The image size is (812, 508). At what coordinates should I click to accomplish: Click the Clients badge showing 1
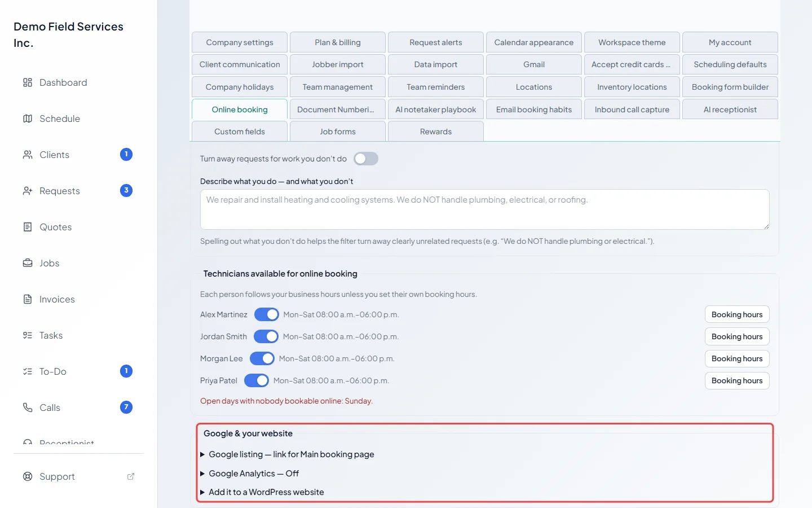pyautogui.click(x=126, y=155)
